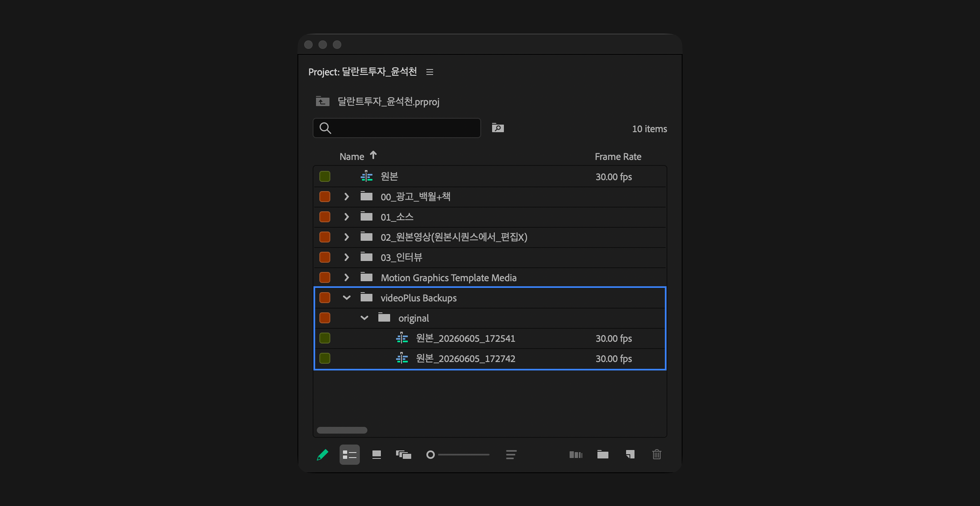
Task: Select the original bin name
Action: pos(413,318)
